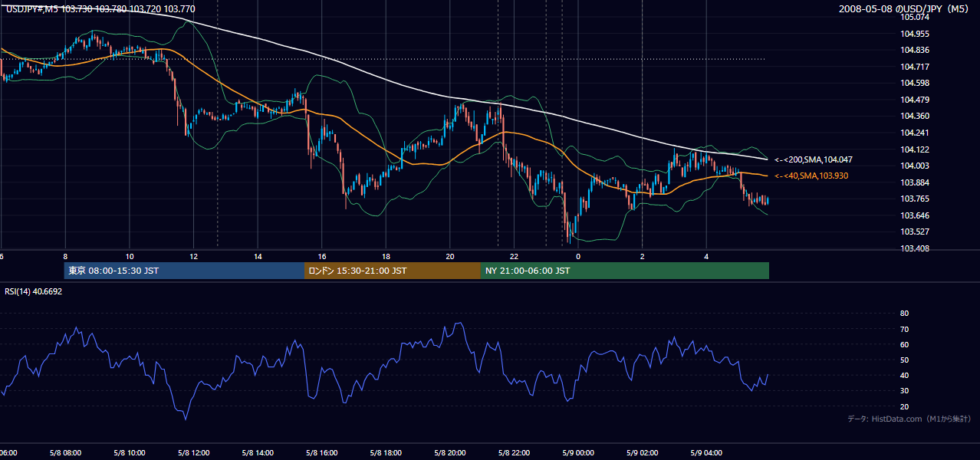Click the 5/9 04:00 date label
Image resolution: width=980 pixels, height=460 pixels.
[706, 452]
